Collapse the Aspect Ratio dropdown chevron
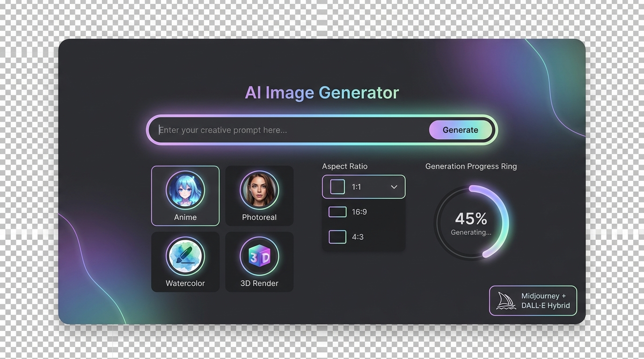 [394, 187]
